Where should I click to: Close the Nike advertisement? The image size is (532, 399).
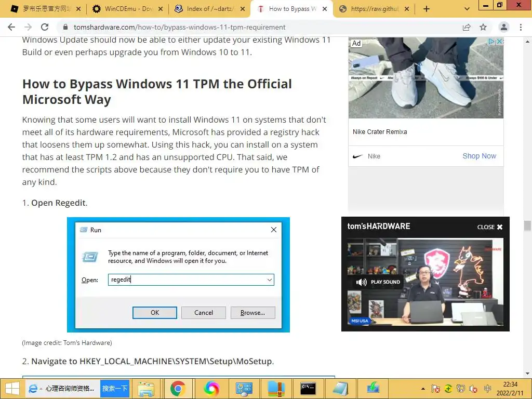499,42
